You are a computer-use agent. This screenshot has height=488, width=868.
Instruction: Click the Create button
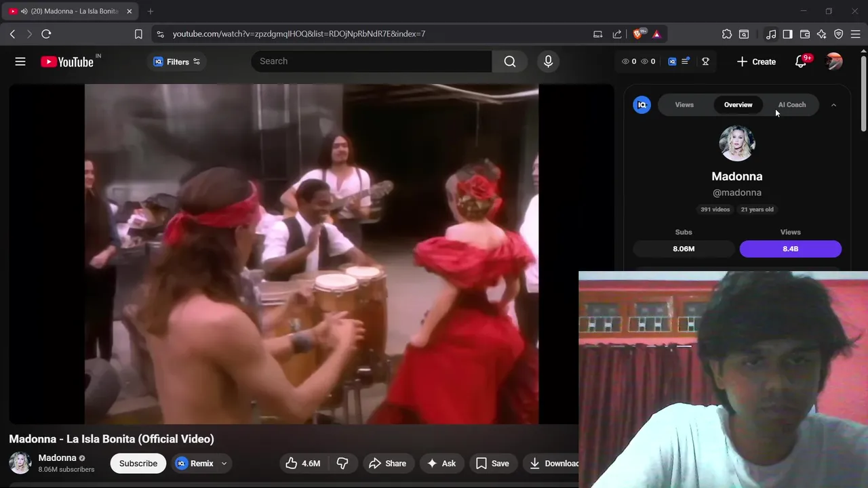coord(756,62)
